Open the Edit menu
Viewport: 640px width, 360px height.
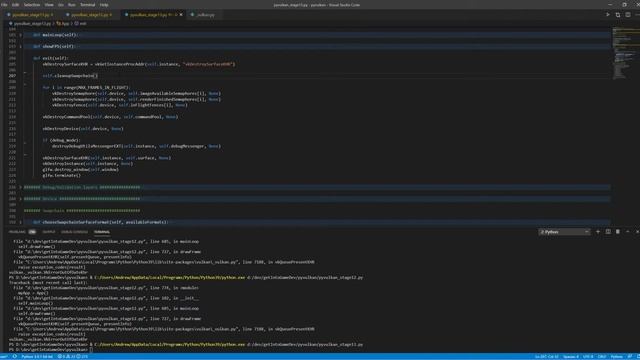pos(16,5)
